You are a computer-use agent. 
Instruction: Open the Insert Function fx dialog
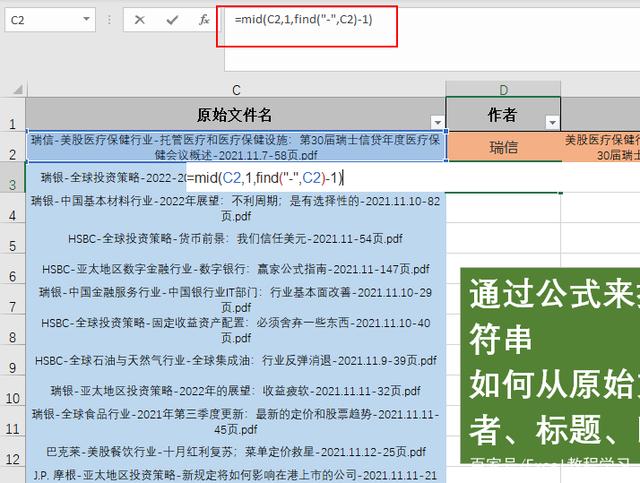[204, 19]
